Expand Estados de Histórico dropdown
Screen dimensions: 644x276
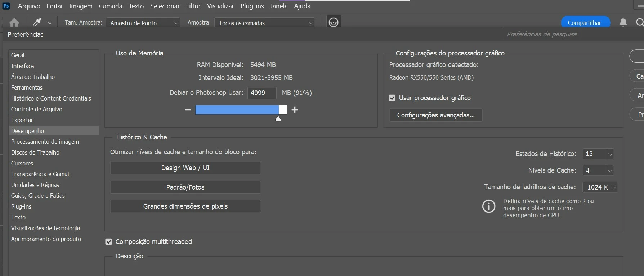pyautogui.click(x=610, y=154)
